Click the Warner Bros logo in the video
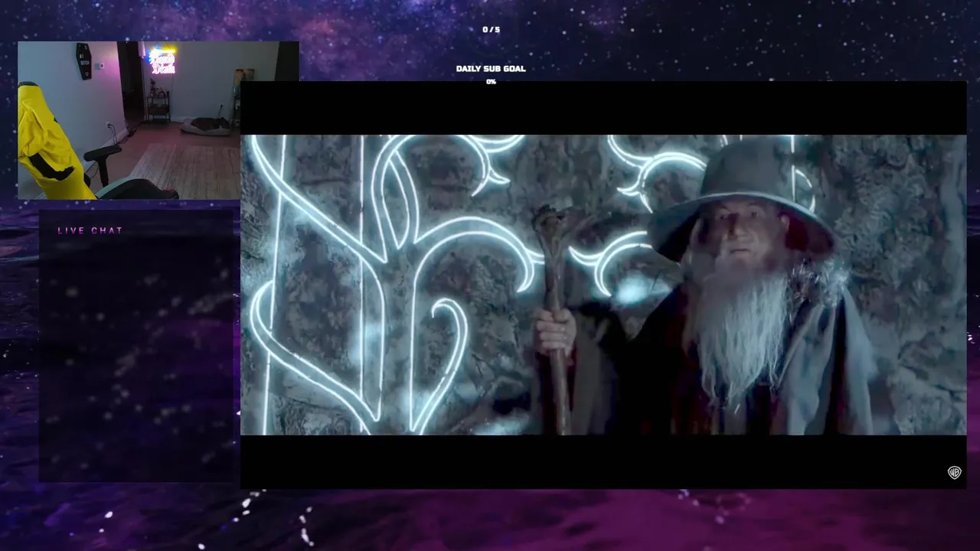Screen dimensions: 980x551 (x=954, y=472)
